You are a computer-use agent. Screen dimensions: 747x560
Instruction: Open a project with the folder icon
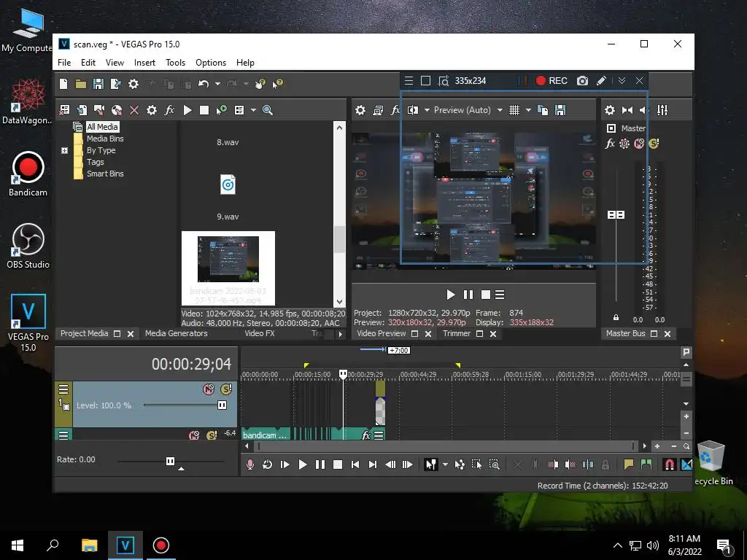(81, 85)
